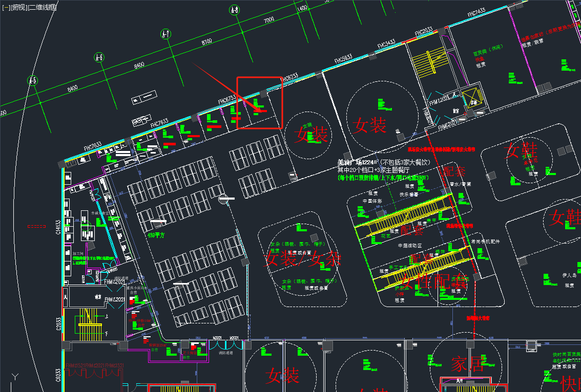The image size is (581, 392).
Task: Select the green 498平方 area label
Action: (156, 236)
